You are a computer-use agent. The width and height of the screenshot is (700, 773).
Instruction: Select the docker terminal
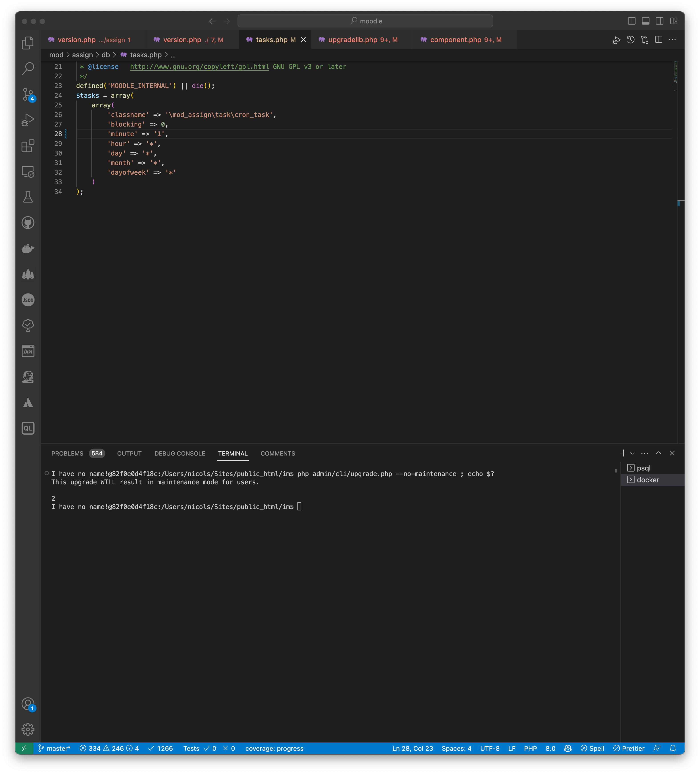pos(653,480)
